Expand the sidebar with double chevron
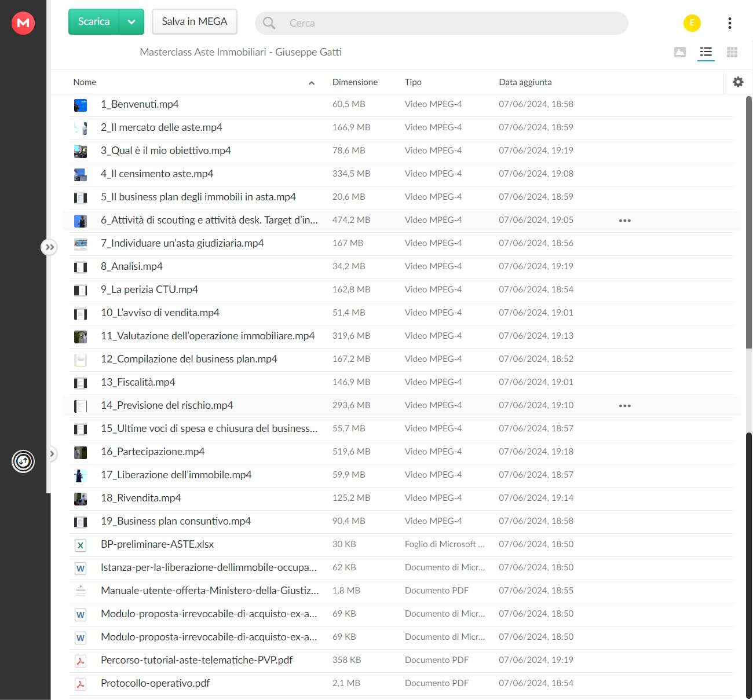Viewport: 753px width, 700px height. point(50,247)
